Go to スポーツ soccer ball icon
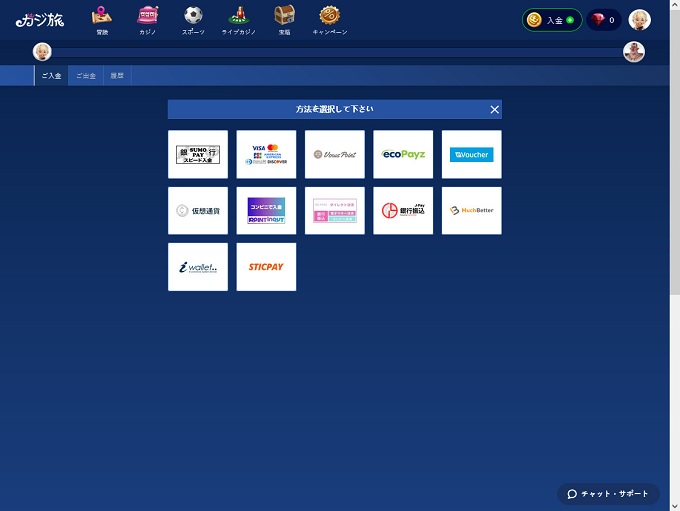Screen dimensions: 680x511 [193, 18]
